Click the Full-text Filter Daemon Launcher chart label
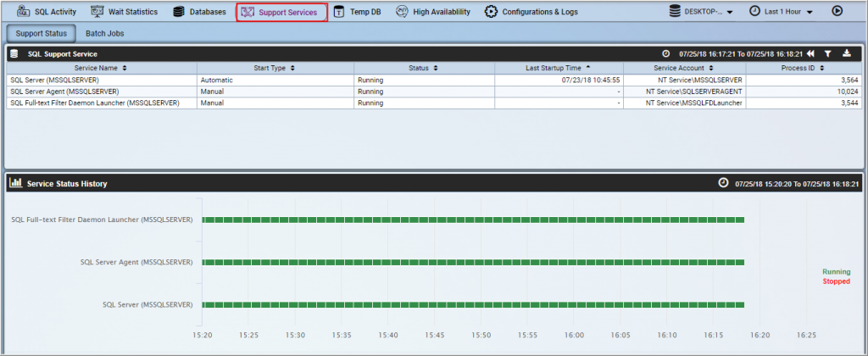Image resolution: width=868 pixels, height=356 pixels. pyautogui.click(x=102, y=220)
